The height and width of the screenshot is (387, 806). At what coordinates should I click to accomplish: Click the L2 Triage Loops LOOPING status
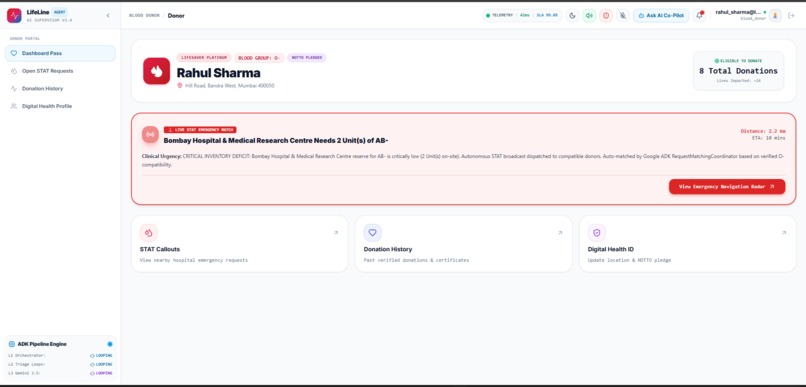point(101,364)
